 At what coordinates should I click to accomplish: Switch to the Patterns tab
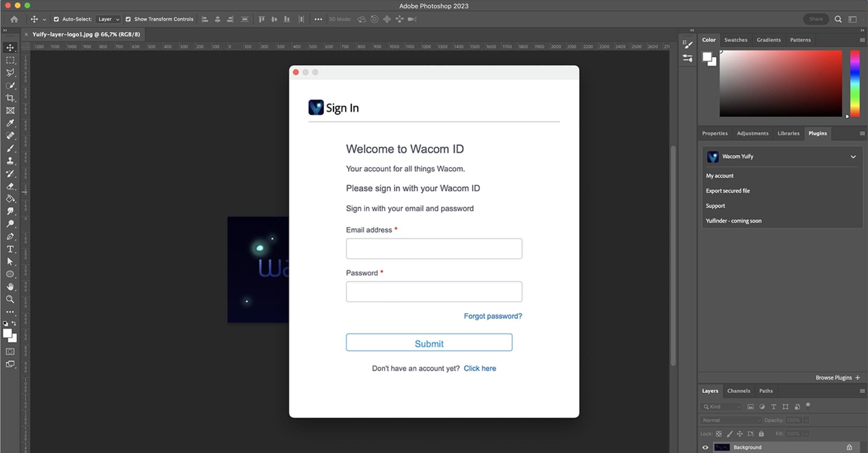point(800,40)
